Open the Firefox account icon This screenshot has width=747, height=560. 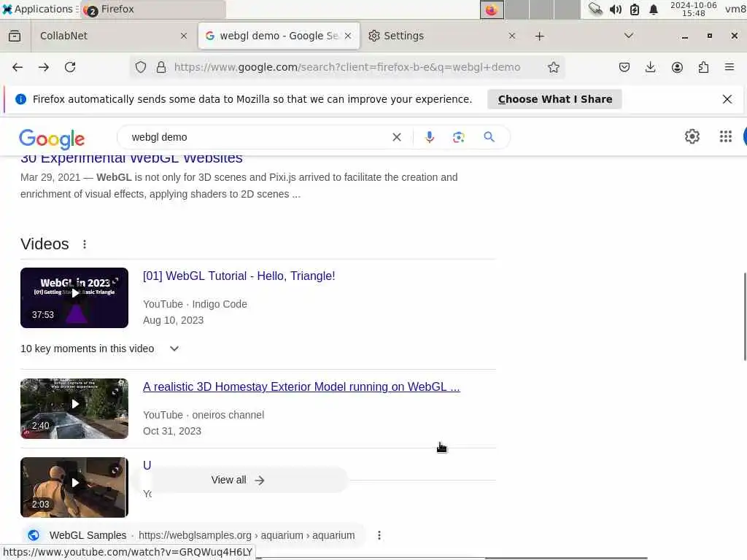[677, 67]
